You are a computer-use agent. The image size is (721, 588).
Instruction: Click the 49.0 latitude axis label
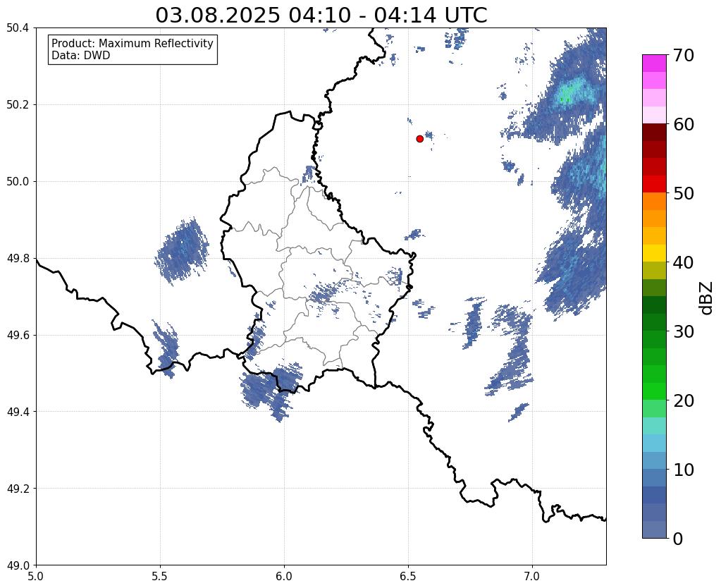coord(18,565)
